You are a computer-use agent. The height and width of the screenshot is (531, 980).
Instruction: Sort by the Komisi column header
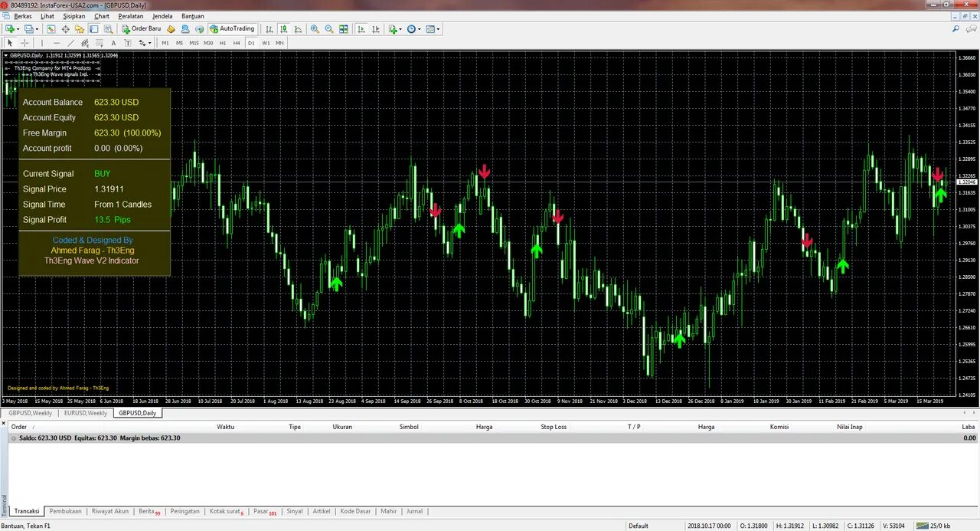click(x=779, y=427)
